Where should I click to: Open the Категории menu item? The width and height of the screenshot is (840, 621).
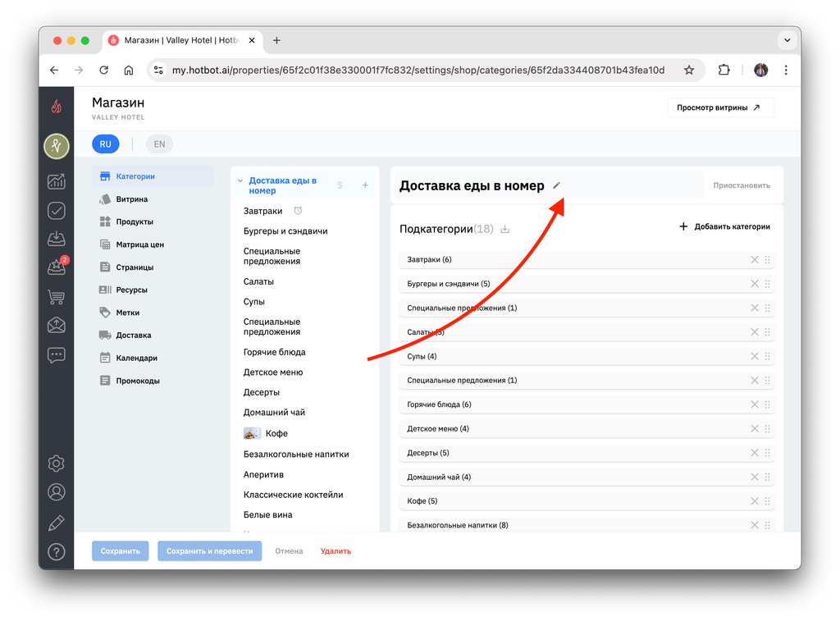click(153, 176)
